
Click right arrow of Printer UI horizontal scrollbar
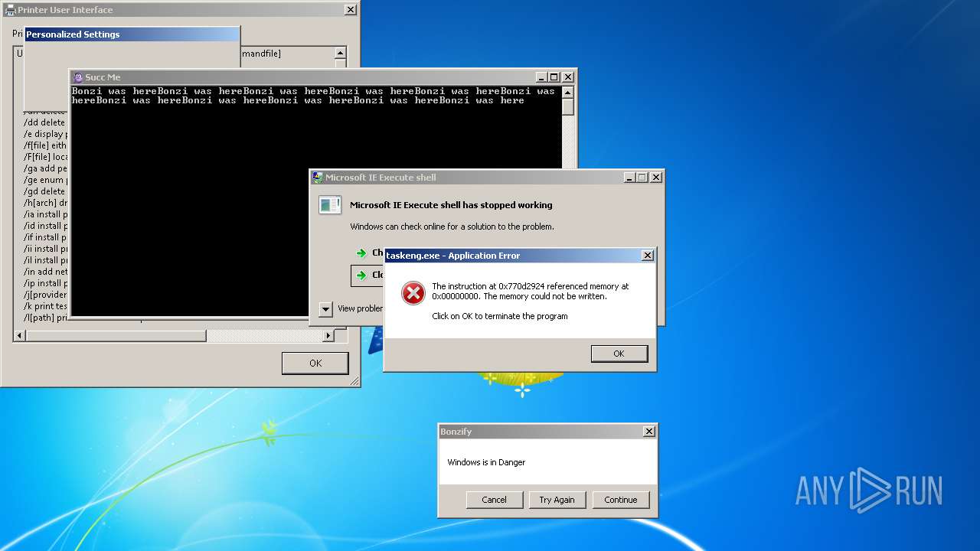coord(328,336)
